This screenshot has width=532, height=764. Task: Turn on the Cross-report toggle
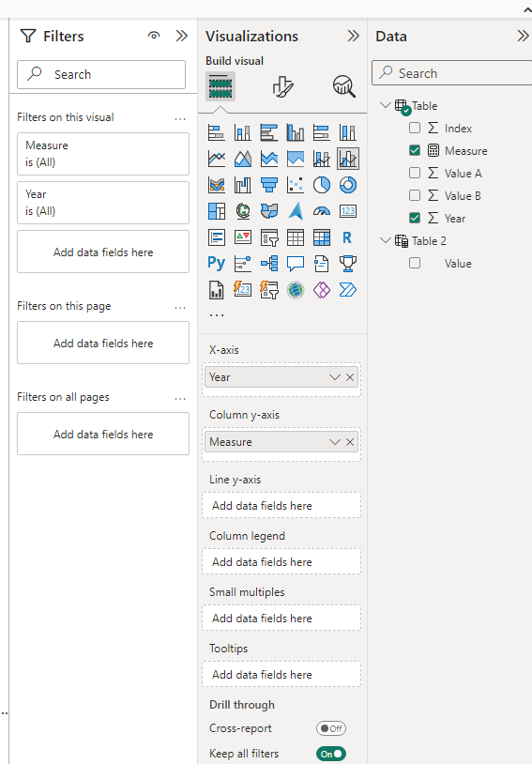coord(331,728)
